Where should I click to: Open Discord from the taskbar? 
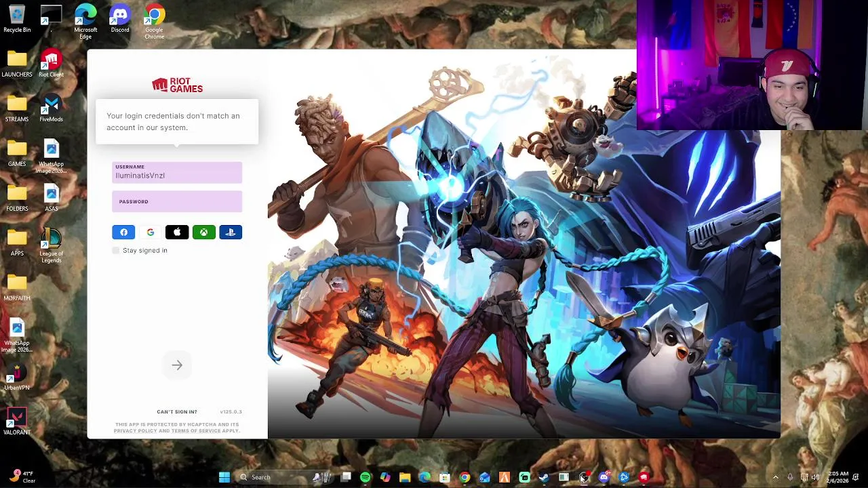[604, 477]
